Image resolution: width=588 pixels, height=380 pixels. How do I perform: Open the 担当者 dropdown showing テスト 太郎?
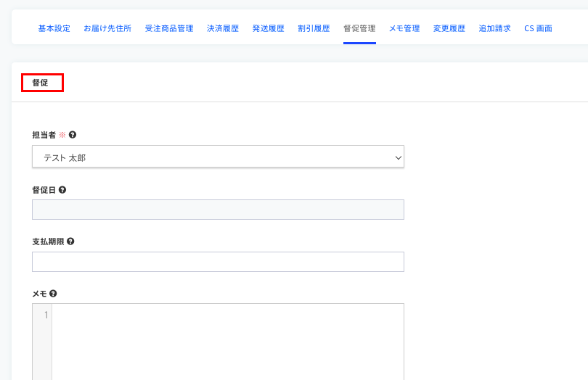click(218, 157)
